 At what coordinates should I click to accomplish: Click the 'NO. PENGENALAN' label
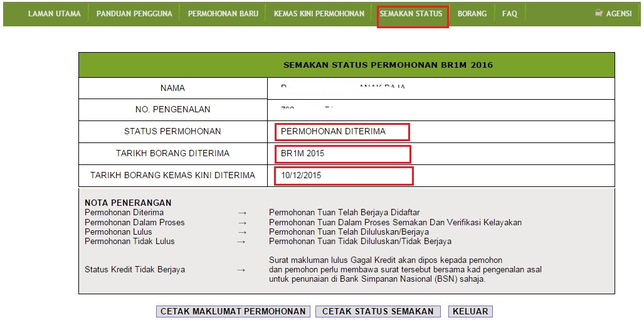(x=172, y=110)
